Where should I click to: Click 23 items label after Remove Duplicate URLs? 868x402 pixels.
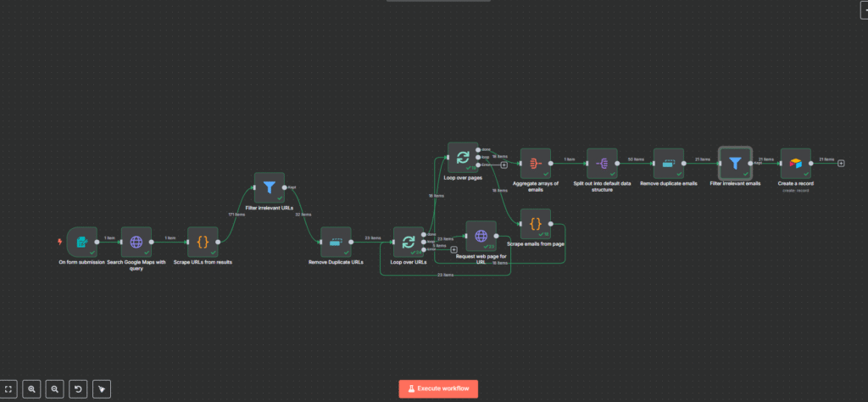click(373, 237)
